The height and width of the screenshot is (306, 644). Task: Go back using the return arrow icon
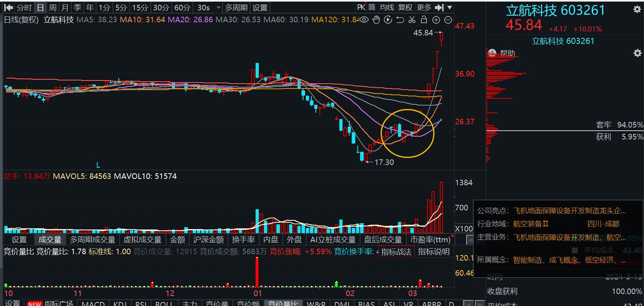(8, 8)
